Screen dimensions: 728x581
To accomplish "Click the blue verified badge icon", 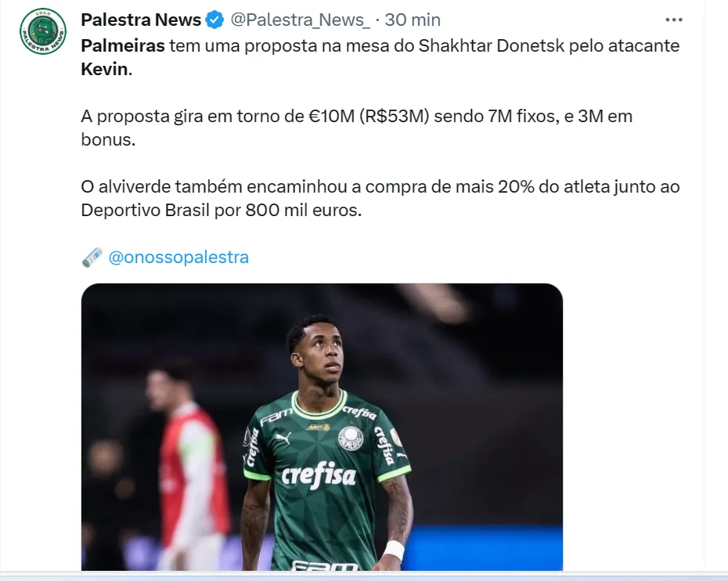I will click(x=214, y=20).
